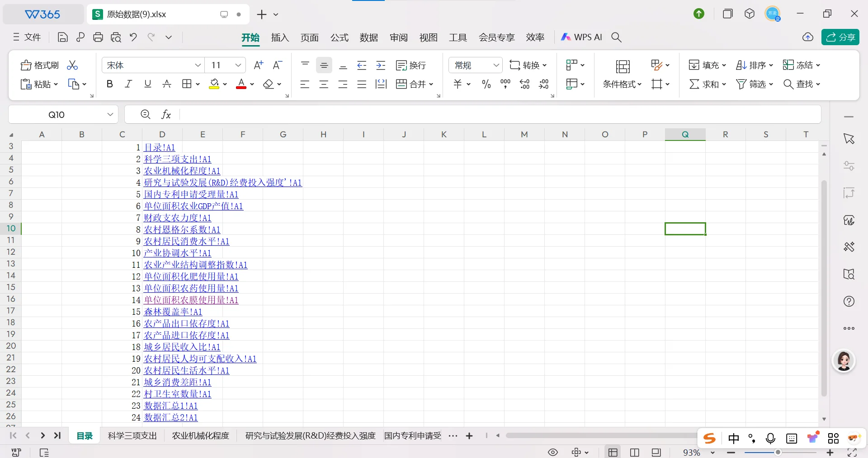Increase font size with A+ icon
Screen dimensions: 868x458
point(259,65)
